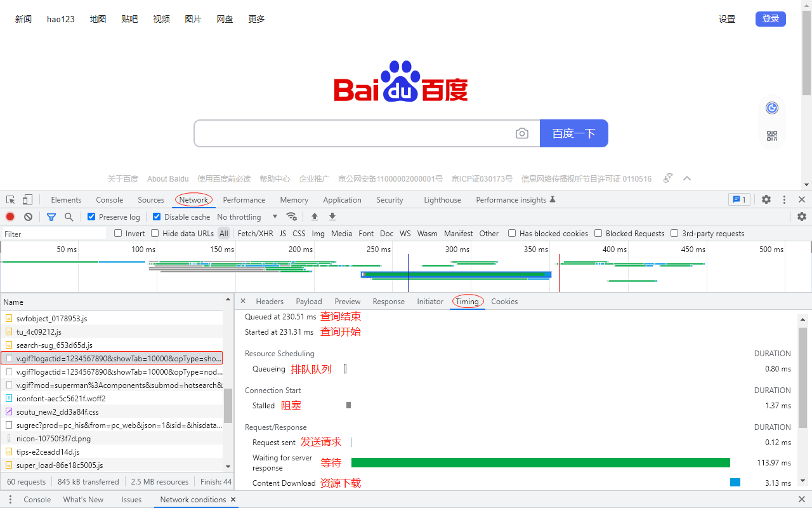Enable Hide data URLs checkbox

tap(155, 233)
